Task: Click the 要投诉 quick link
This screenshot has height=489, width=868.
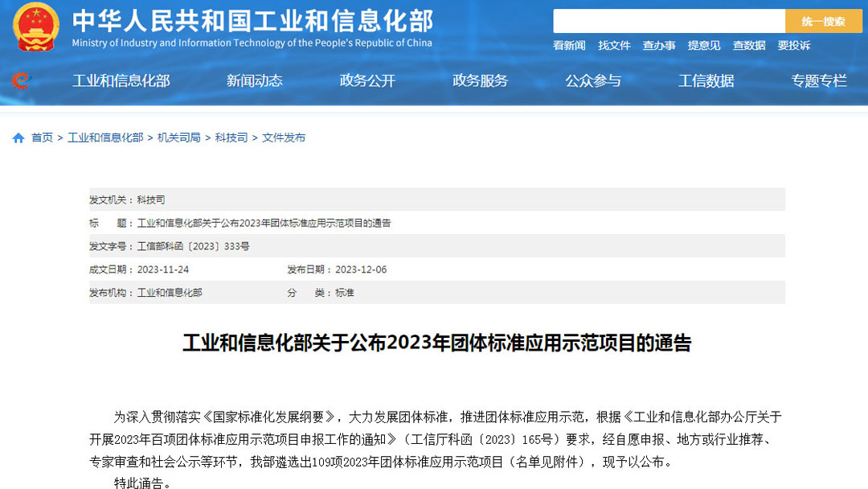Action: pyautogui.click(x=794, y=46)
